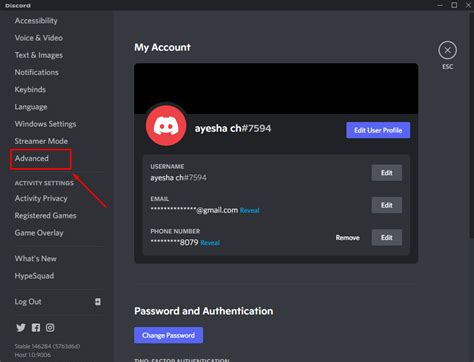Open Discord's Instagram page icon

click(x=50, y=328)
